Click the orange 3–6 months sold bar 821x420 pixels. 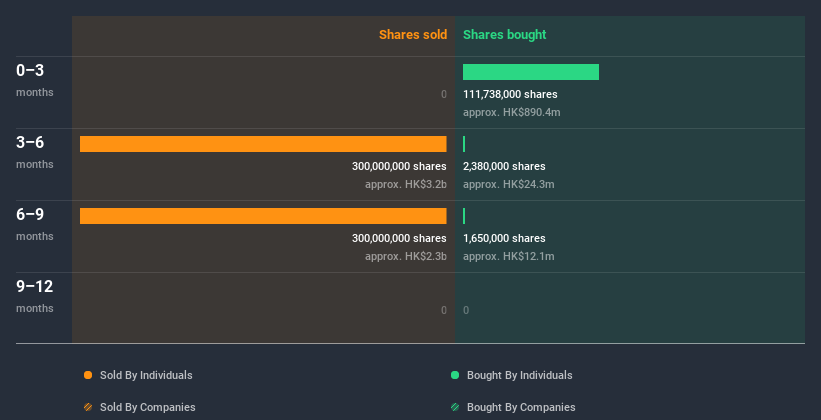pos(263,144)
